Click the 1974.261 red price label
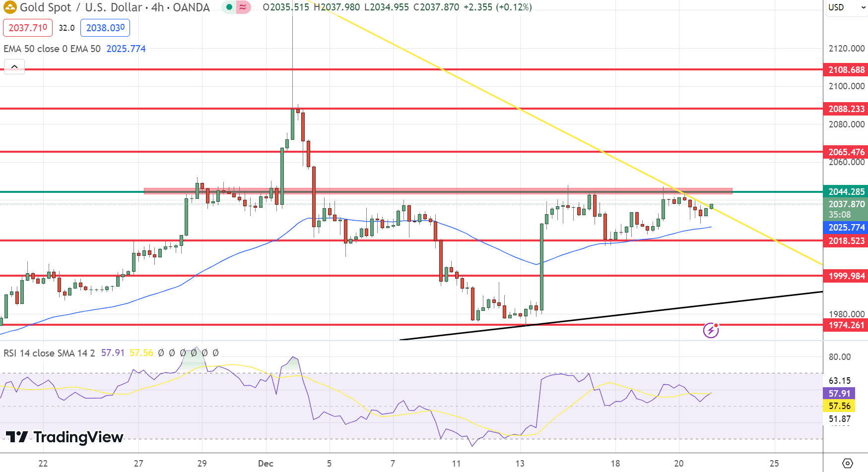This screenshot has height=472, width=868. pos(846,325)
